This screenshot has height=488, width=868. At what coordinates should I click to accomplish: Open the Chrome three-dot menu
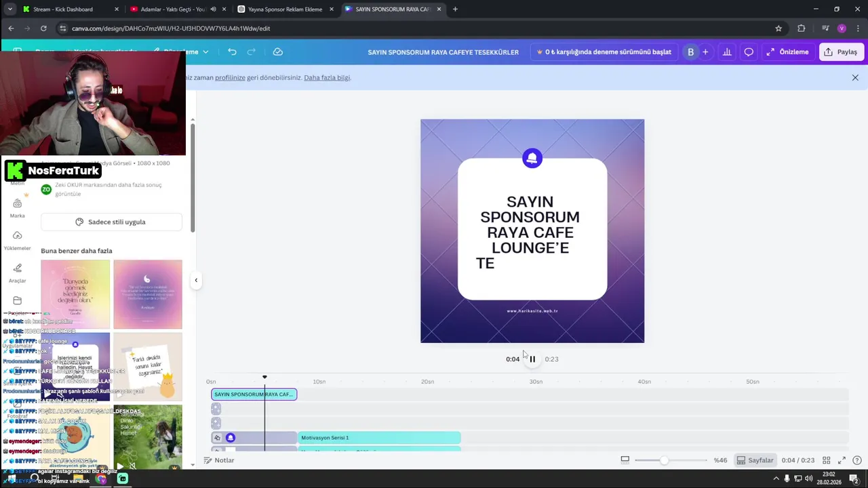(x=857, y=28)
